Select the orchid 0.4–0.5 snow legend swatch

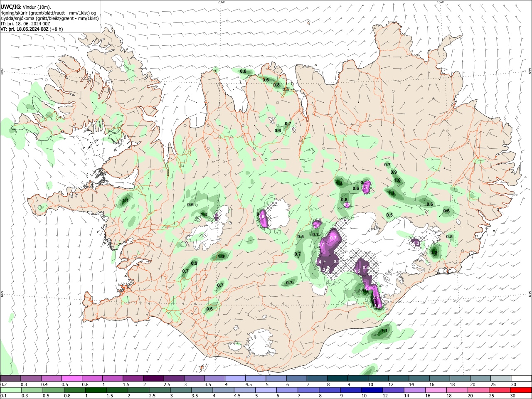(51, 378)
